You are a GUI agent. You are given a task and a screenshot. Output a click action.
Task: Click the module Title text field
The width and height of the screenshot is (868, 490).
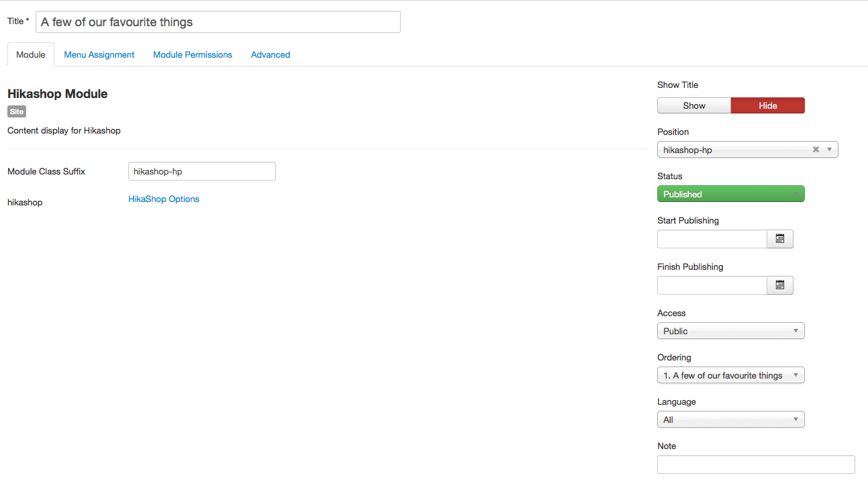pyautogui.click(x=218, y=22)
